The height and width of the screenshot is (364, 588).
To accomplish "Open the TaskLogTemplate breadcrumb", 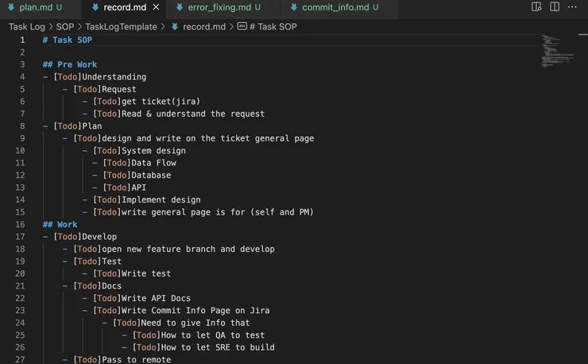I will click(121, 27).
